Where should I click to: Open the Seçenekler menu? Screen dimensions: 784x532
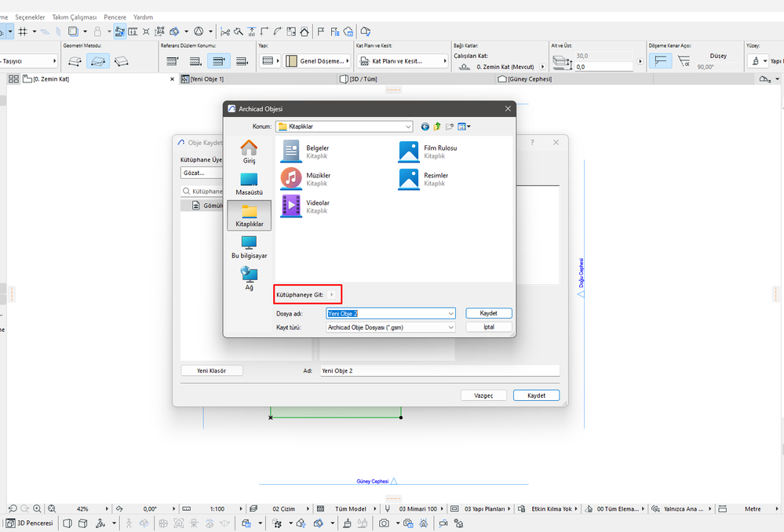point(30,17)
